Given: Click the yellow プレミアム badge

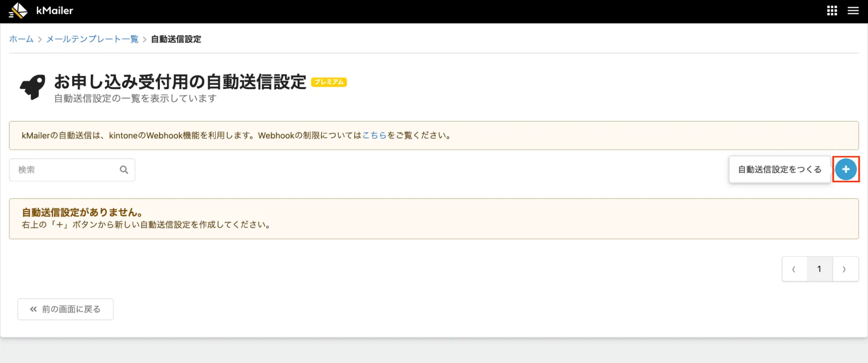Looking at the screenshot, I should [x=329, y=82].
